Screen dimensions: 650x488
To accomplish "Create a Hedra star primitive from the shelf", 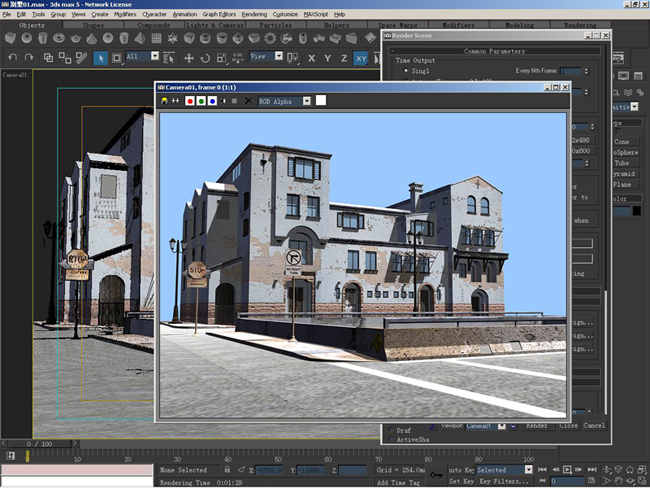I will pyautogui.click(x=172, y=39).
